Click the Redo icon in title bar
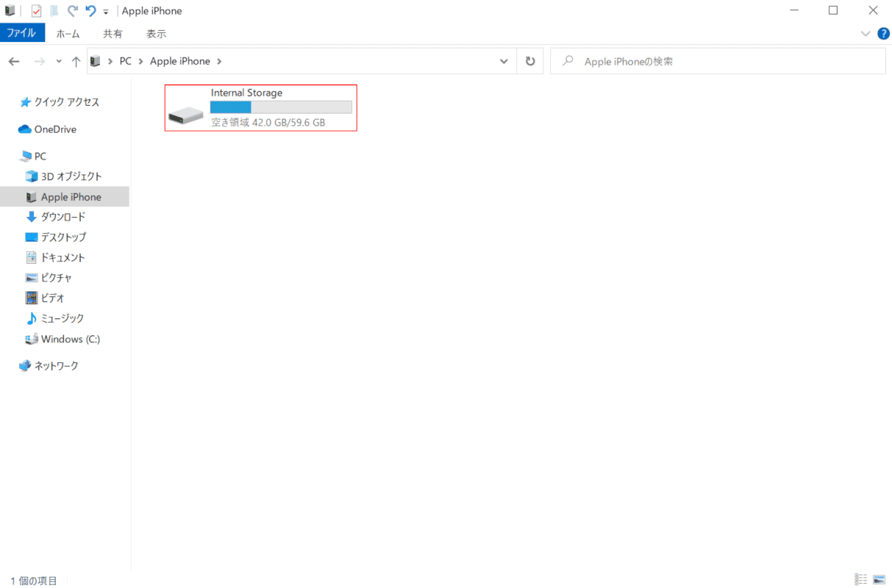892x588 pixels. click(73, 11)
